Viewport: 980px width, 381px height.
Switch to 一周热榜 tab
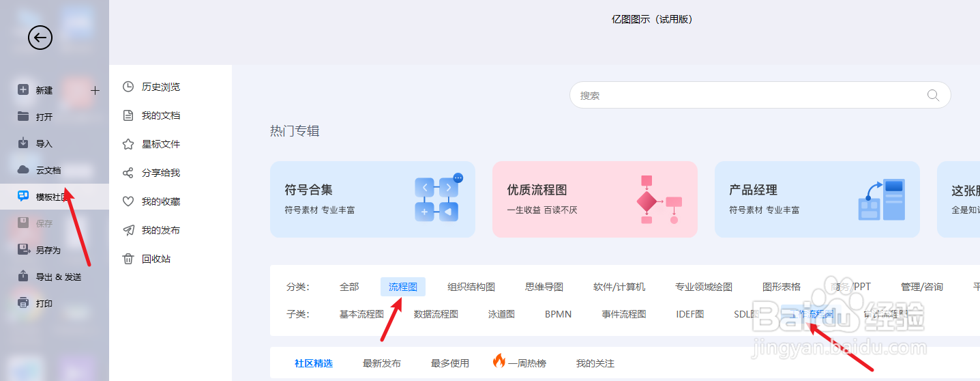tap(527, 363)
